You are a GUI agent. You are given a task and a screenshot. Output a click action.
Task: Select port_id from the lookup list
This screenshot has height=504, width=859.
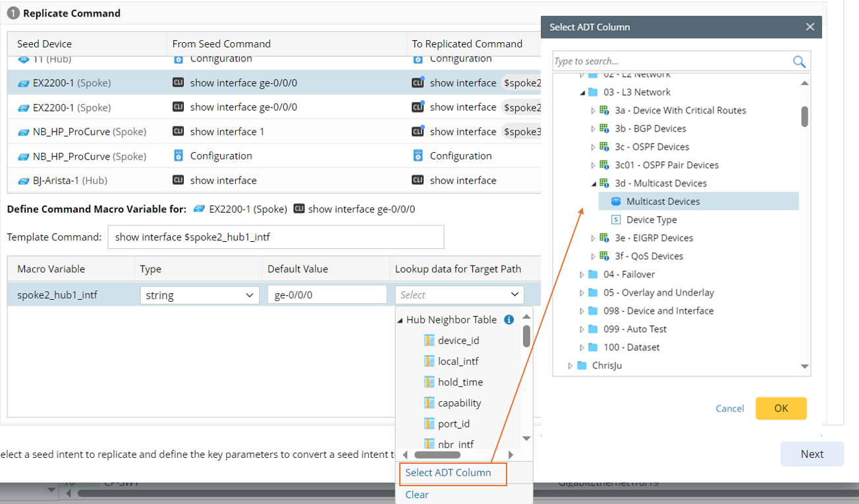(453, 424)
